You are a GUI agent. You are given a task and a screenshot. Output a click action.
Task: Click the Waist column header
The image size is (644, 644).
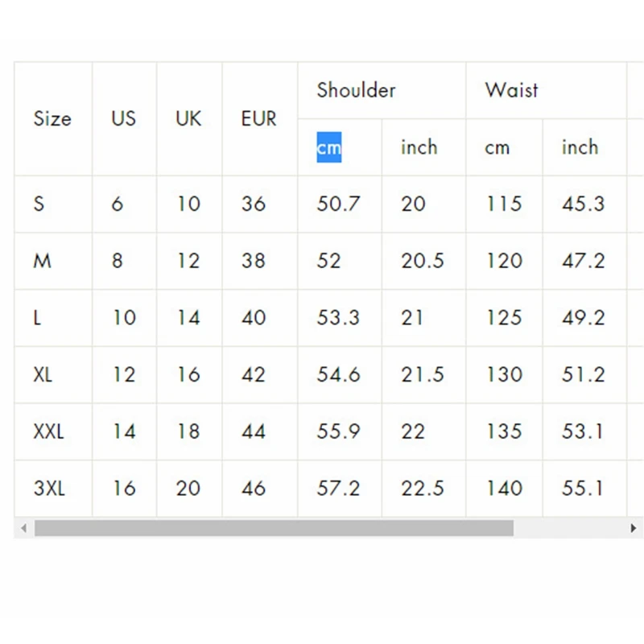510,90
